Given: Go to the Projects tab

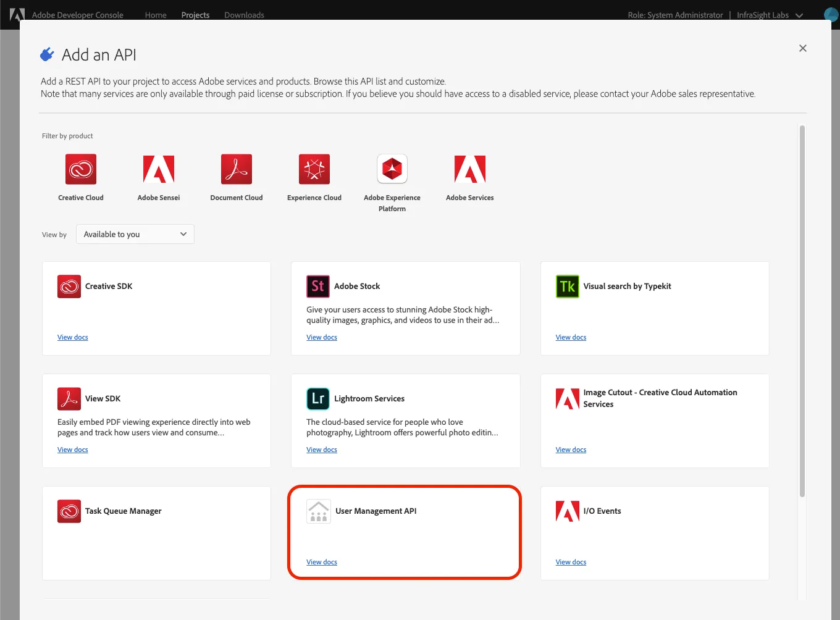Looking at the screenshot, I should (x=195, y=15).
